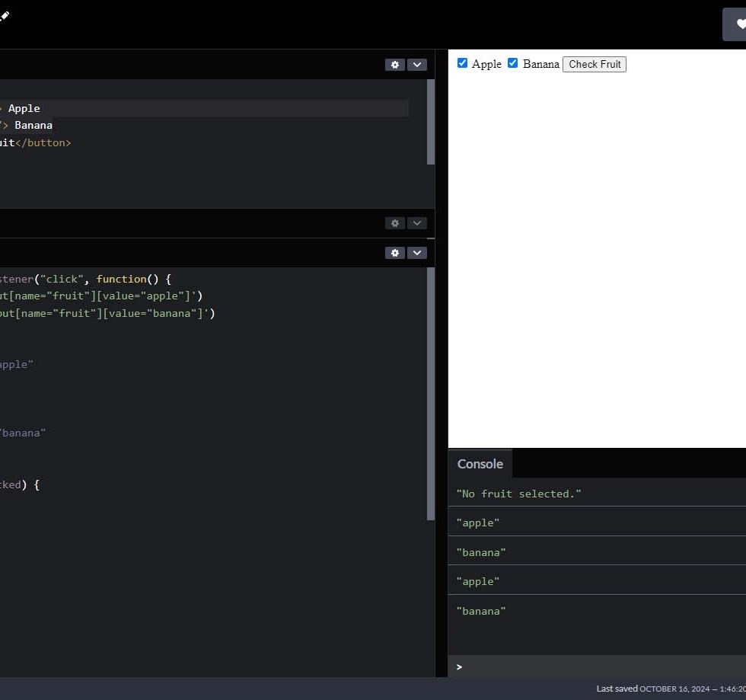
Task: Expand the JS editor options chevron
Action: [x=416, y=253]
